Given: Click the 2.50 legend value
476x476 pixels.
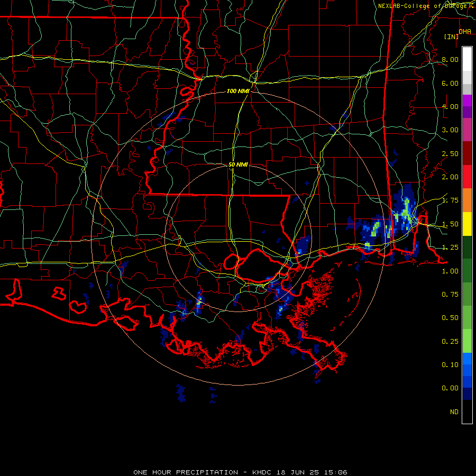Looking at the screenshot, I should [x=450, y=153].
